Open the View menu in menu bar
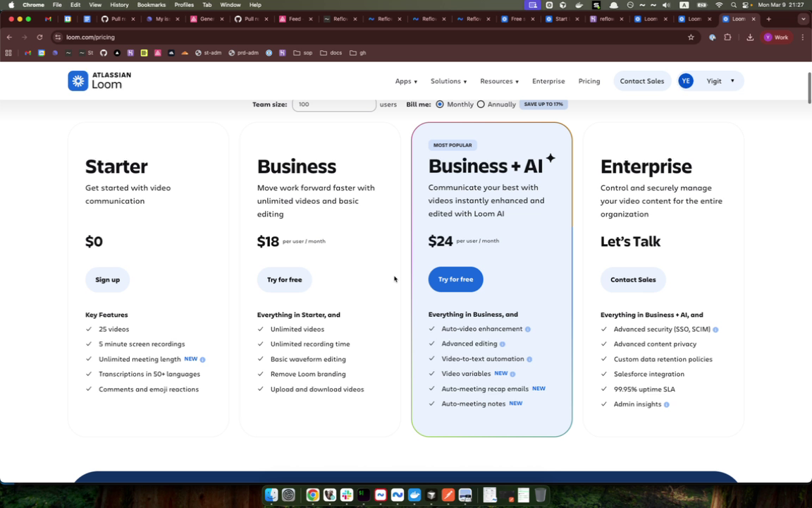 coord(95,5)
